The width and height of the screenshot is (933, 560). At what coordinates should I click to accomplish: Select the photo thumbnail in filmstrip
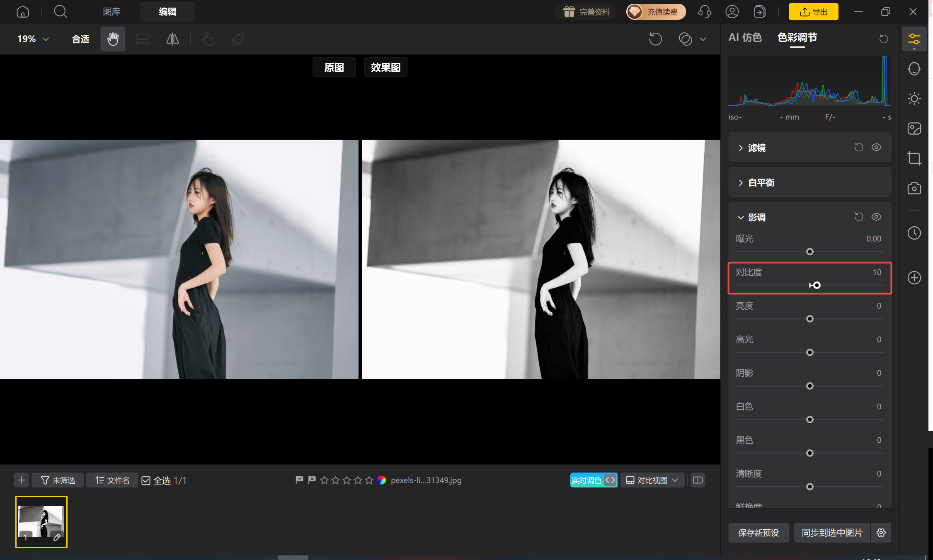tap(41, 522)
